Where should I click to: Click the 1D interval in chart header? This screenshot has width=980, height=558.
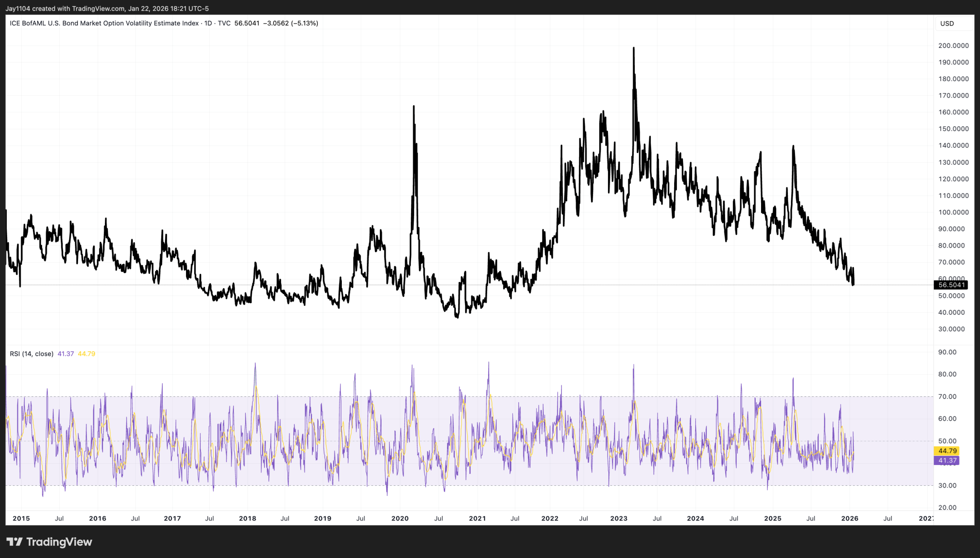(208, 23)
